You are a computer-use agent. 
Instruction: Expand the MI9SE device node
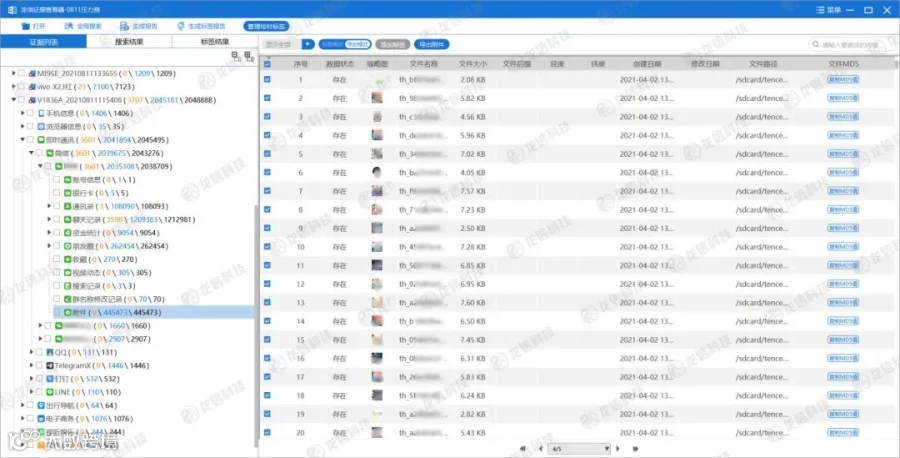[x=14, y=73]
